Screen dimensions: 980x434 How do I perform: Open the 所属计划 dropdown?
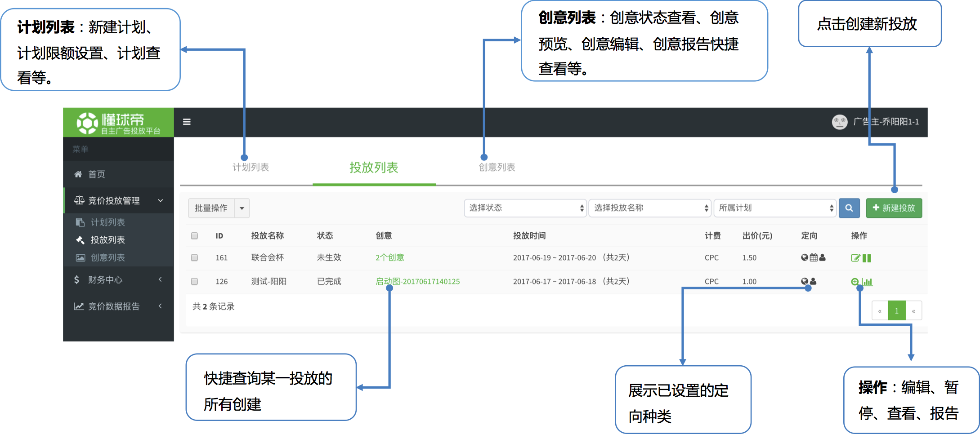click(x=774, y=208)
